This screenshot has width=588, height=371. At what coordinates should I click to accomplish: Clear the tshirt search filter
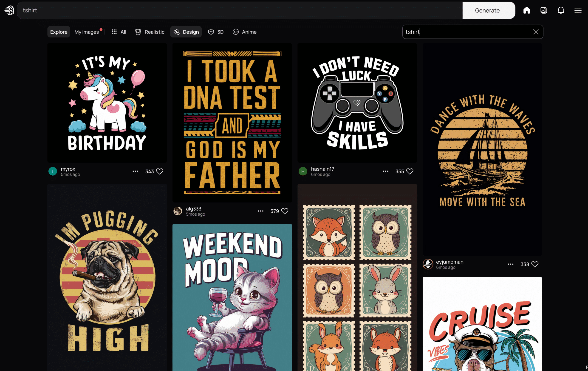coord(536,32)
